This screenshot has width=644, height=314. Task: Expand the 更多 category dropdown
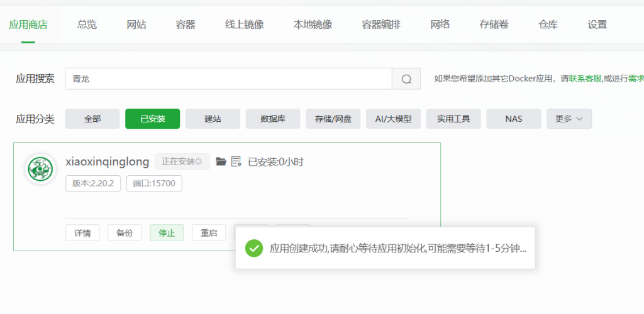(569, 119)
